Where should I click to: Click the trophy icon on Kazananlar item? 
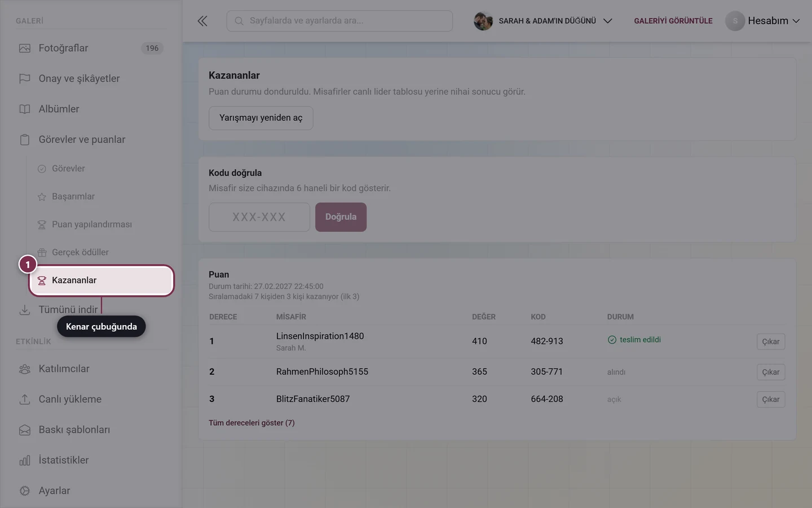tap(42, 281)
